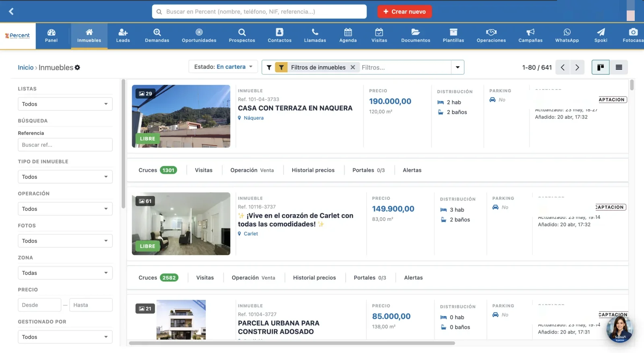The width and height of the screenshot is (644, 353).
Task: Expand the Filtros dropdown arrow
Action: click(458, 67)
